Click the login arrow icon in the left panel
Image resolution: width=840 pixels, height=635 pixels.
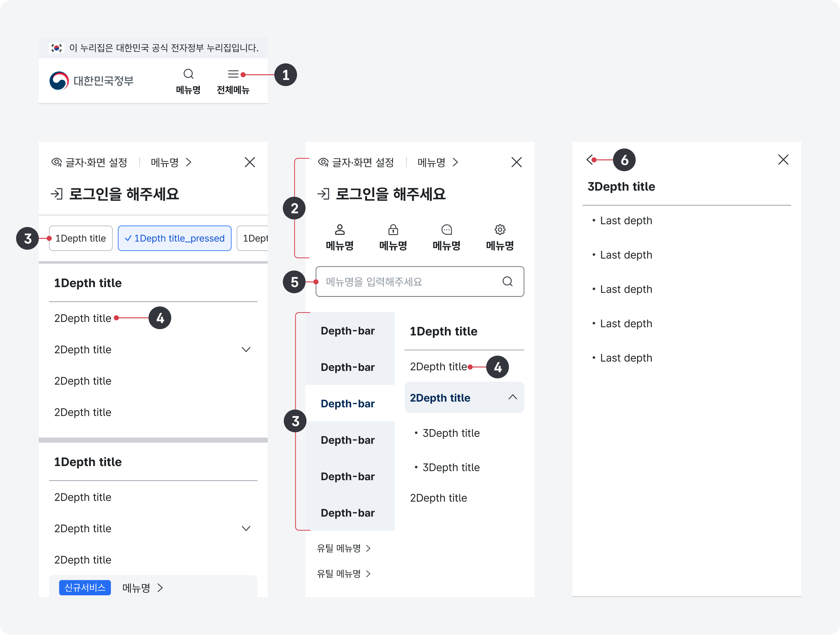[x=56, y=194]
